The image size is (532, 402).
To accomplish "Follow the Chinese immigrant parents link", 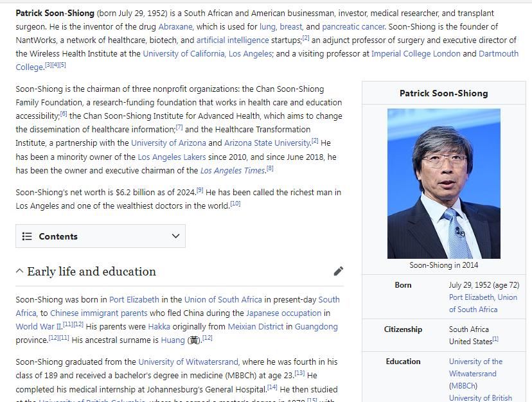I will pyautogui.click(x=99, y=313).
